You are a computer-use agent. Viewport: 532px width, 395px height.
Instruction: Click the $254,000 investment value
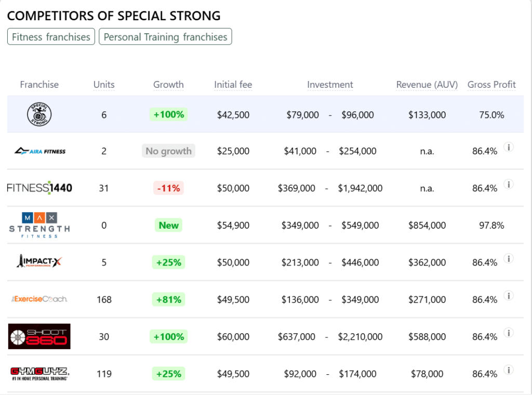click(x=357, y=151)
